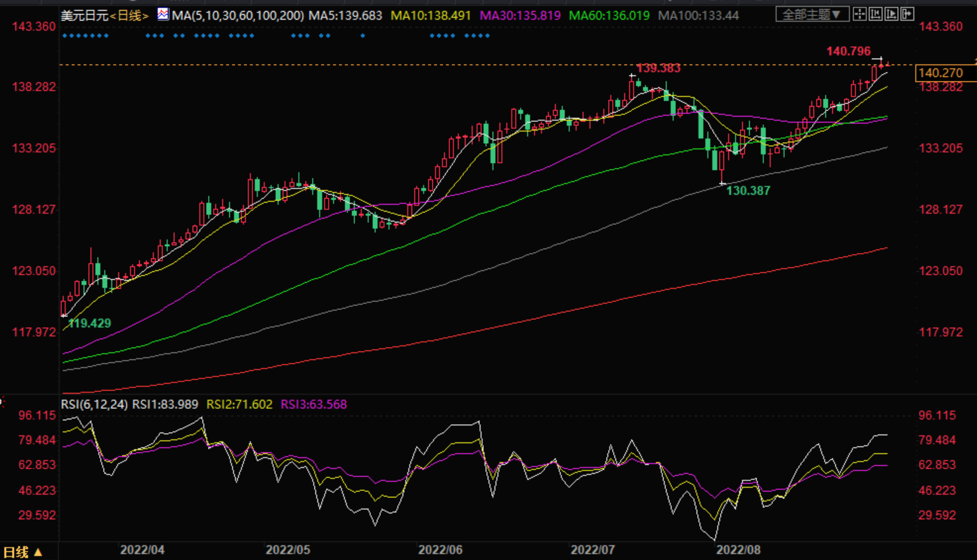Click the 2022/08 date axis label
The height and width of the screenshot is (560, 977).
click(739, 550)
